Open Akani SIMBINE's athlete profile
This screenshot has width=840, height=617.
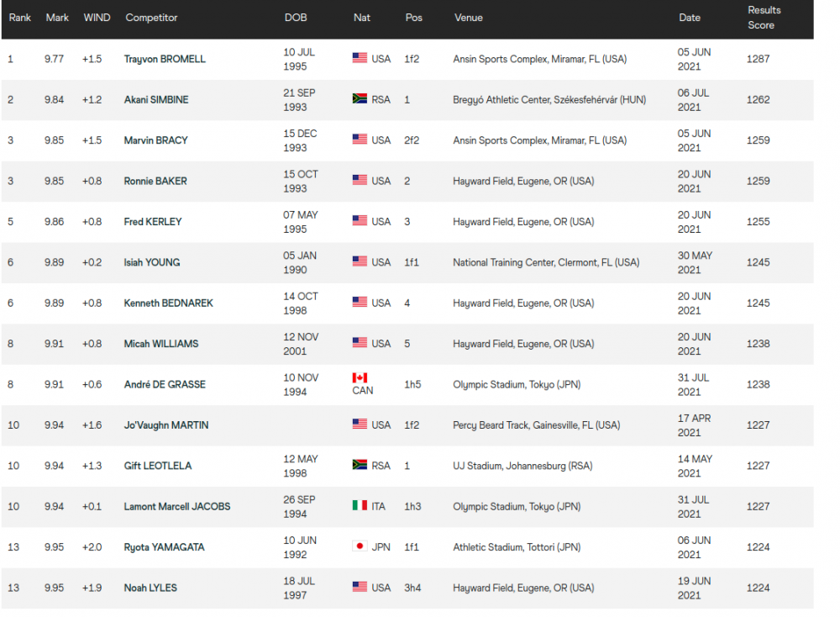coord(156,100)
